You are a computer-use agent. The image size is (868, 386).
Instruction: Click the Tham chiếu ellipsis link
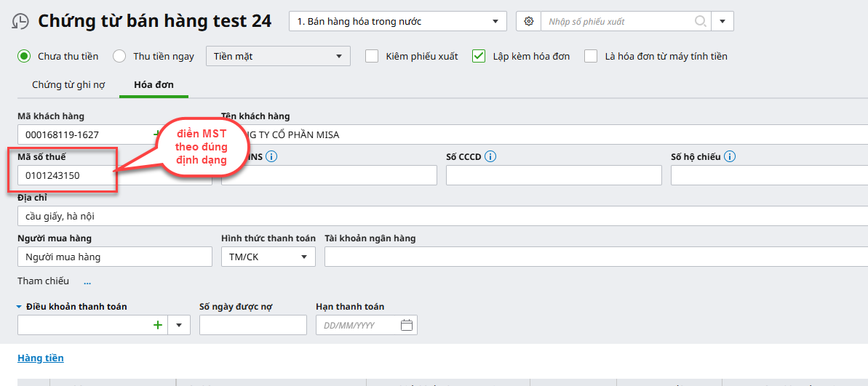[87, 281]
